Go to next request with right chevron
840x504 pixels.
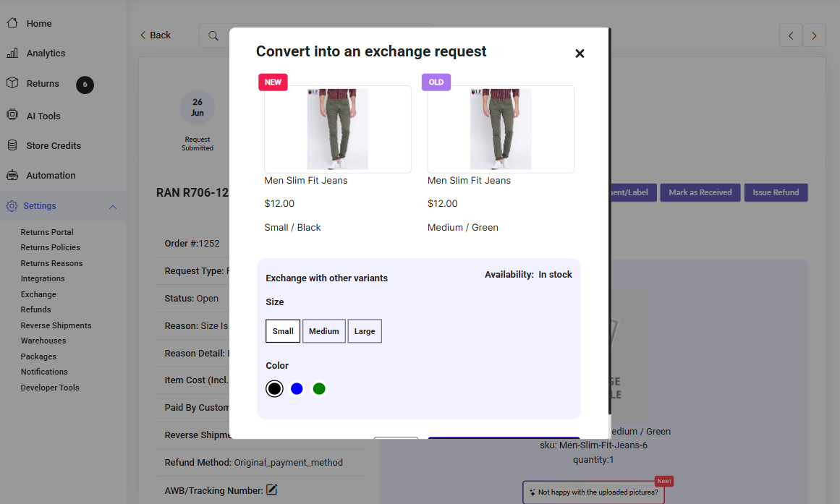point(815,35)
